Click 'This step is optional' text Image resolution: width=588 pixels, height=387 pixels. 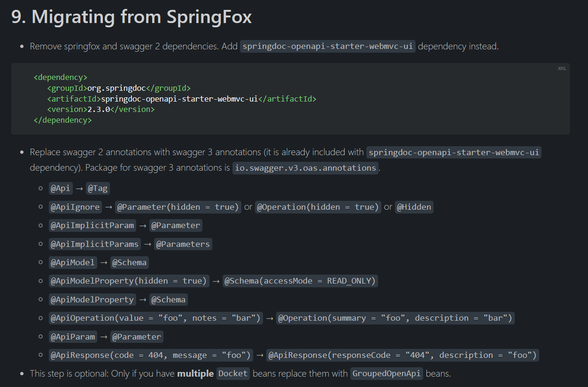coord(69,373)
